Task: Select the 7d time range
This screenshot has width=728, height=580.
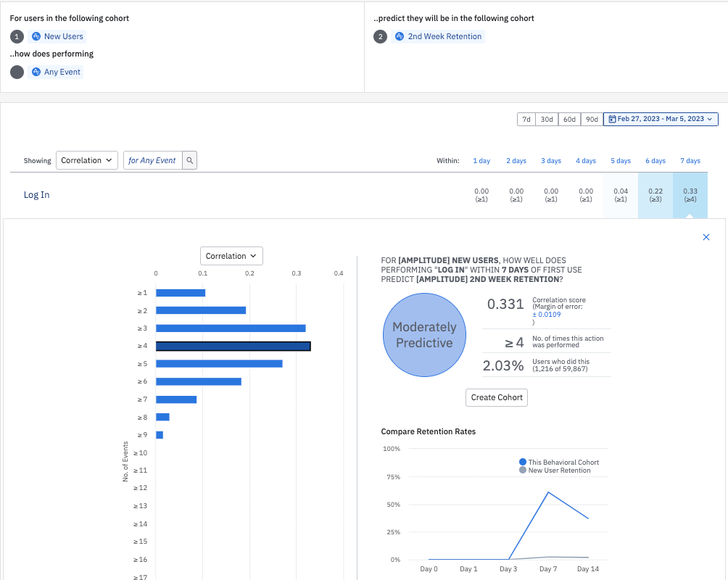Action: tap(526, 119)
